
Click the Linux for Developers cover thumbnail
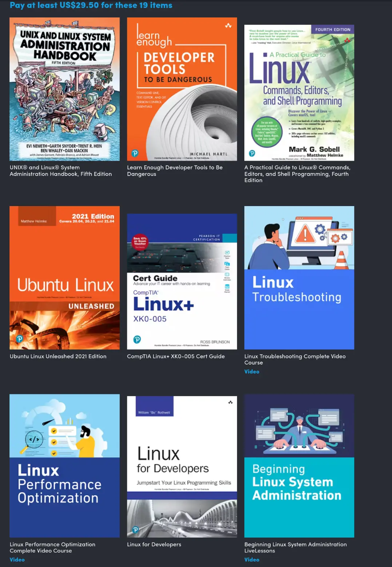click(x=182, y=466)
